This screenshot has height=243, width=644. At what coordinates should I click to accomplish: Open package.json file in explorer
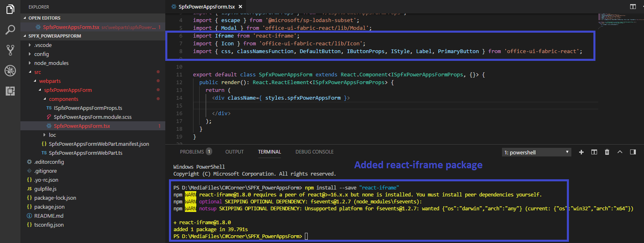pos(49,207)
